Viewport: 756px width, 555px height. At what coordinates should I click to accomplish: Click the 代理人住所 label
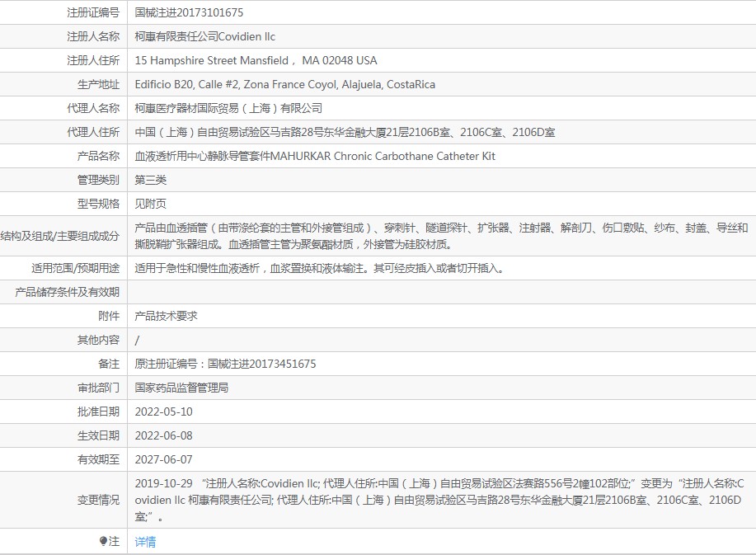93,132
